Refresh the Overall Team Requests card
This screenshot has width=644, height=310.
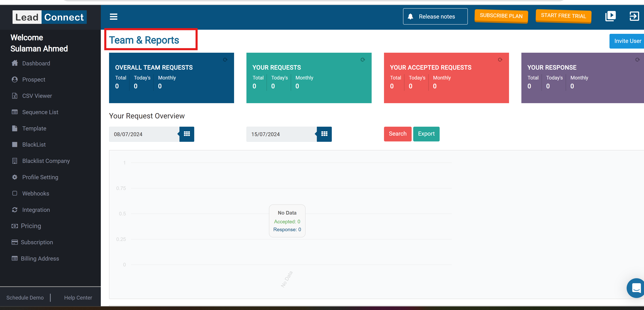(225, 60)
